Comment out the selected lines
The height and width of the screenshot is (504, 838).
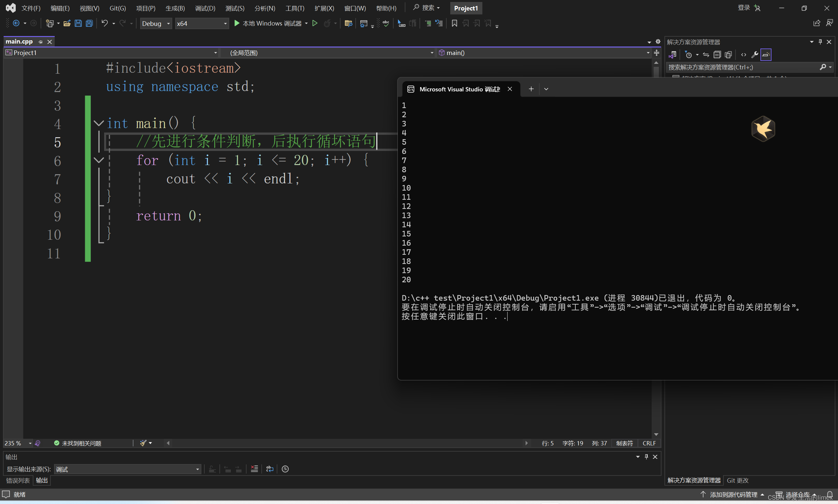pyautogui.click(x=428, y=23)
